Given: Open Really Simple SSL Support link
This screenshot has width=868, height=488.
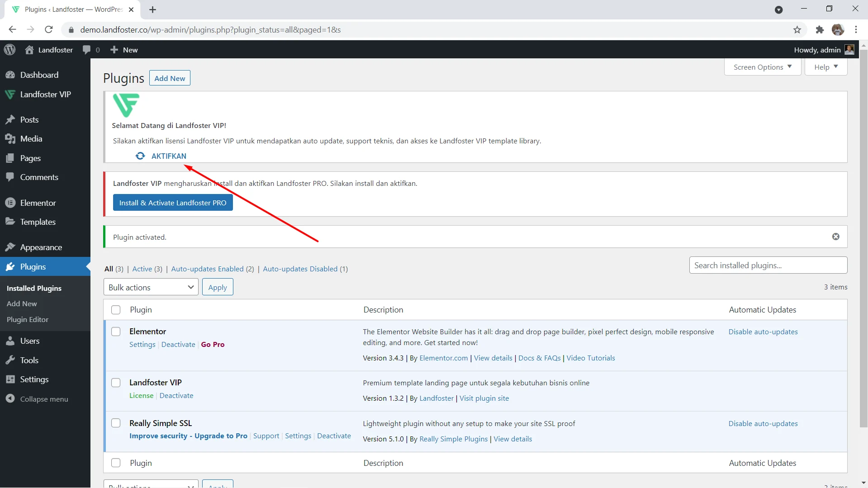Looking at the screenshot, I should point(266,436).
